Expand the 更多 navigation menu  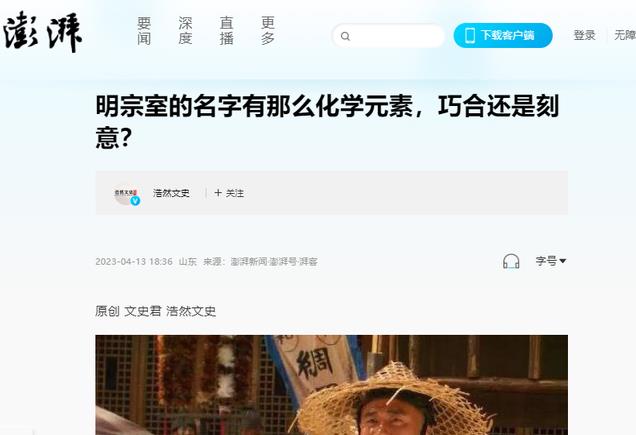point(268,30)
